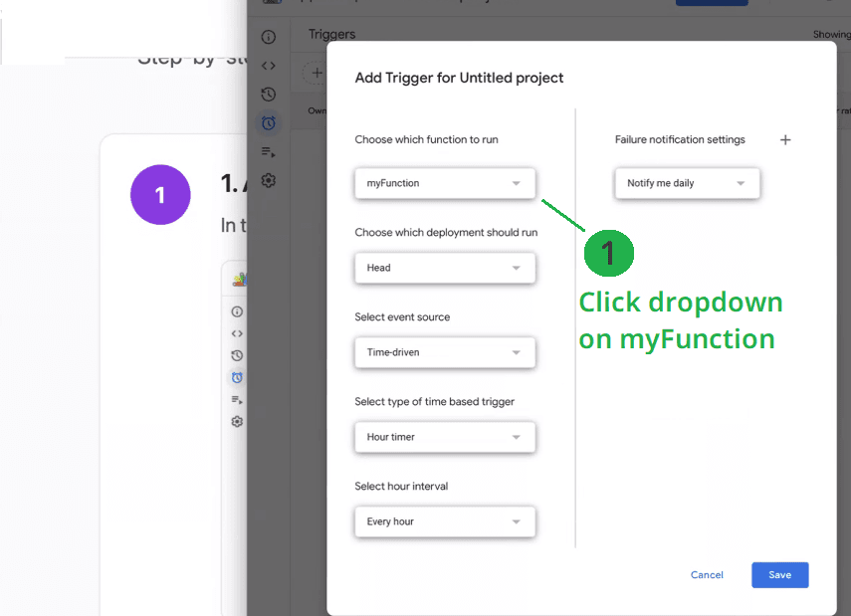Screen dimensions: 851x616
Task: Open the Notify me daily dropdown
Action: [687, 183]
